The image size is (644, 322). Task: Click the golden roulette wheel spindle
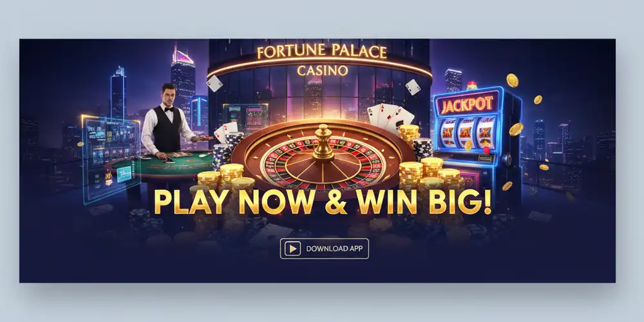(323, 142)
